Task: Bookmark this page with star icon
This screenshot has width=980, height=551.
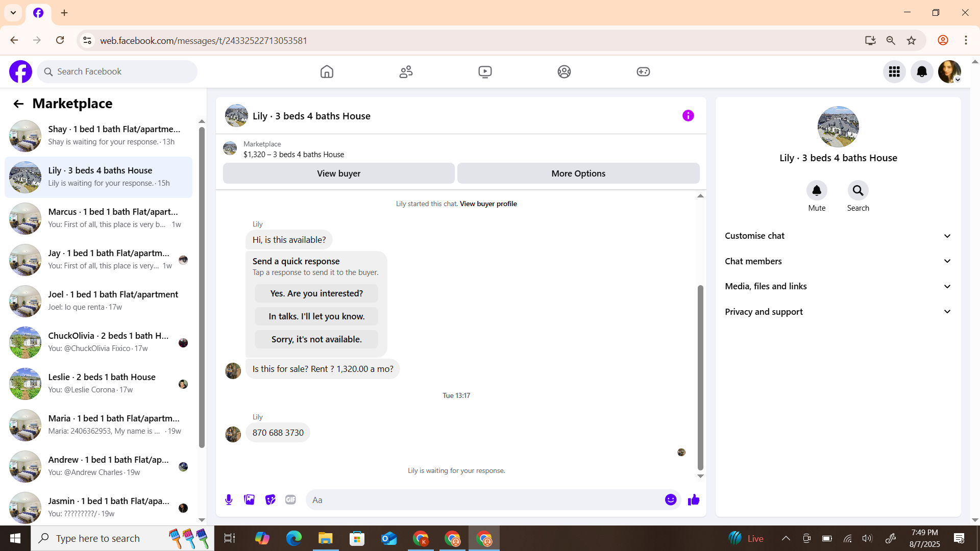Action: [x=911, y=40]
